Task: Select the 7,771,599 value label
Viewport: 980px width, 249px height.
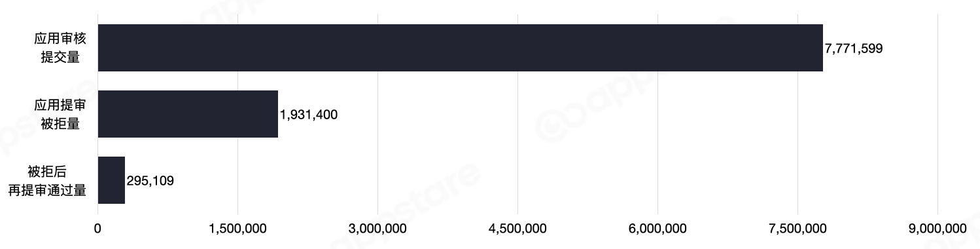Action: (x=854, y=48)
